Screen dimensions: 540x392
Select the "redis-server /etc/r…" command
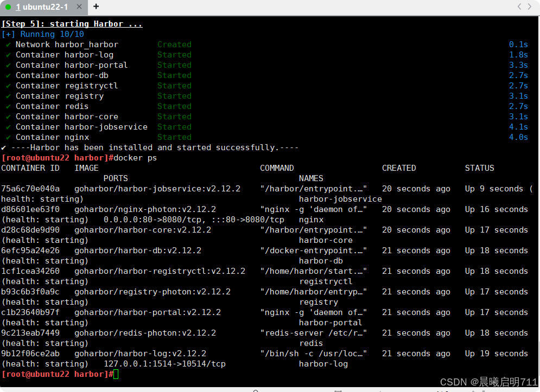point(313,333)
